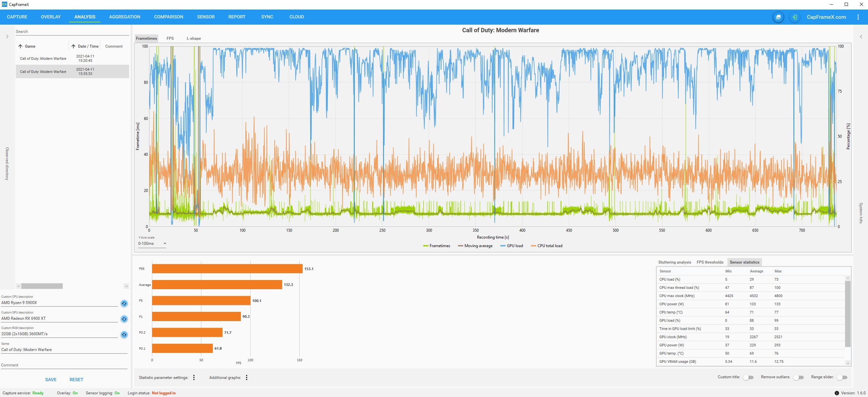868x397 pixels.
Task: Enable the Custom title toggle
Action: click(x=748, y=378)
